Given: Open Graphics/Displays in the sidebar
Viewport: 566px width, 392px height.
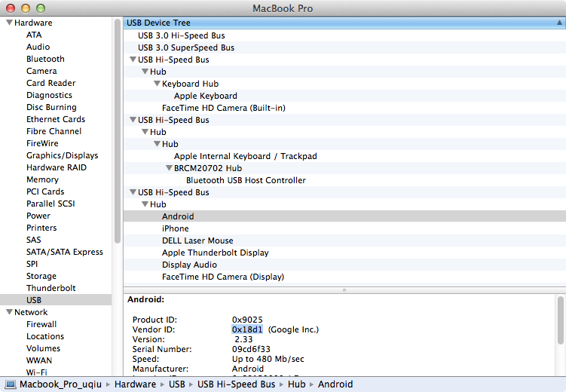Looking at the screenshot, I should click(x=62, y=155).
